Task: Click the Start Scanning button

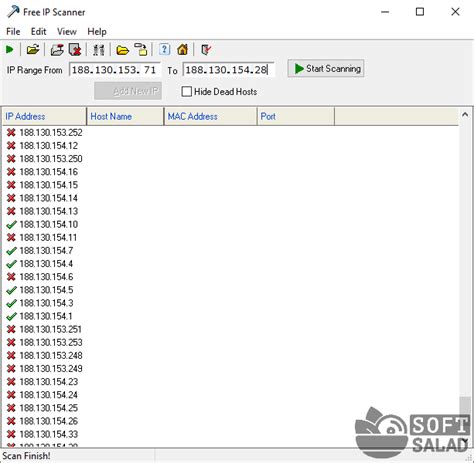Action: tap(326, 69)
